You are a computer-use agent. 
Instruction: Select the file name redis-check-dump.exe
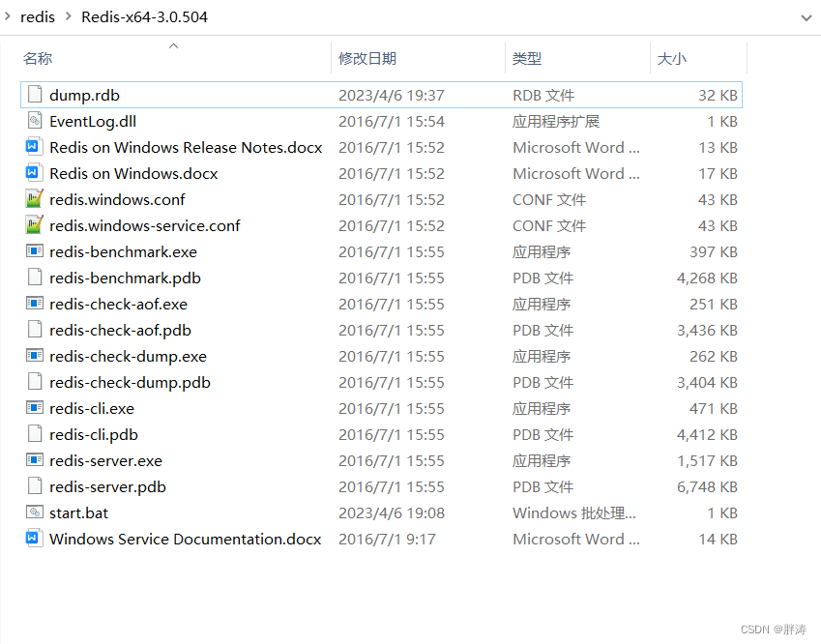tap(128, 357)
